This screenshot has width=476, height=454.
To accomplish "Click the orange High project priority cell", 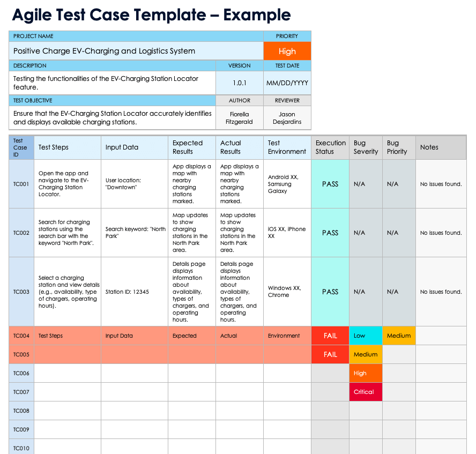I will [287, 51].
